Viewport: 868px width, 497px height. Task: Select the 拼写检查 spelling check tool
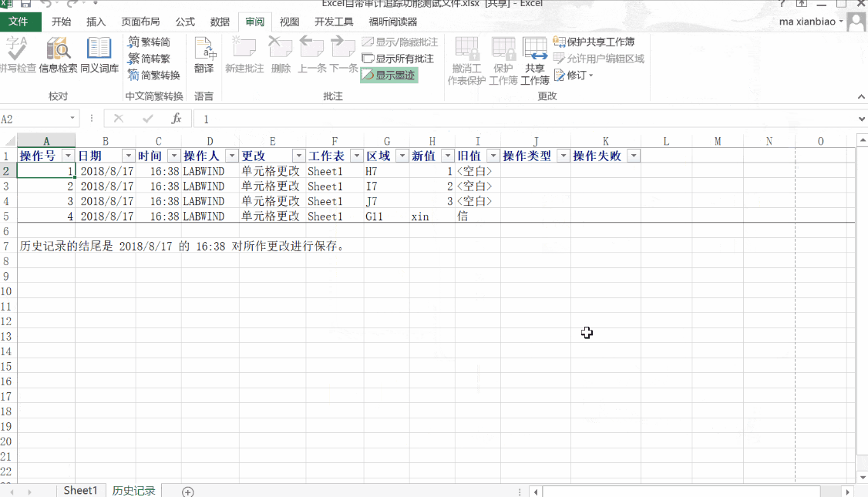[17, 56]
